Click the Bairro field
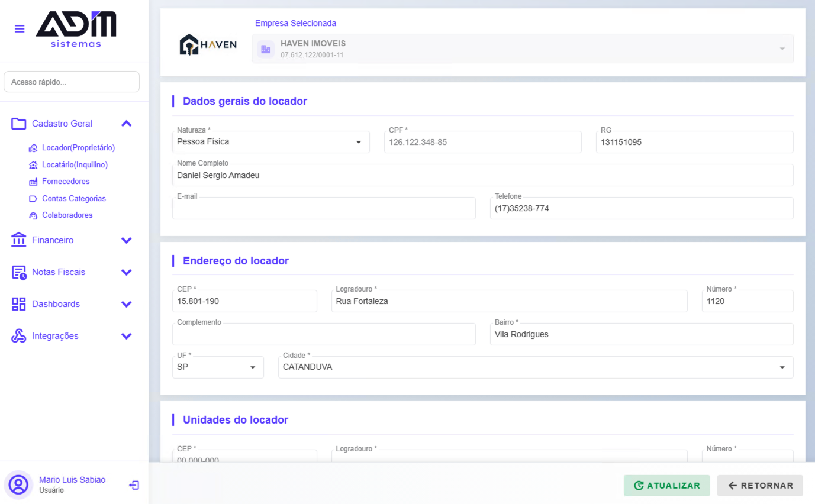The image size is (815, 504). coord(642,334)
